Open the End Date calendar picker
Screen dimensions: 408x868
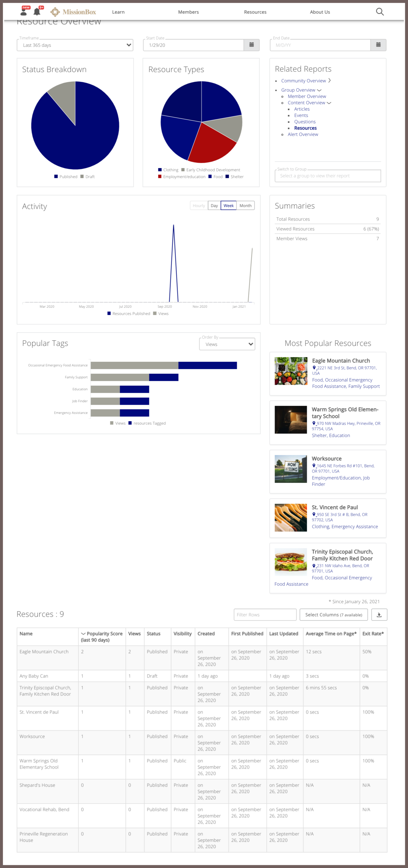pos(378,45)
